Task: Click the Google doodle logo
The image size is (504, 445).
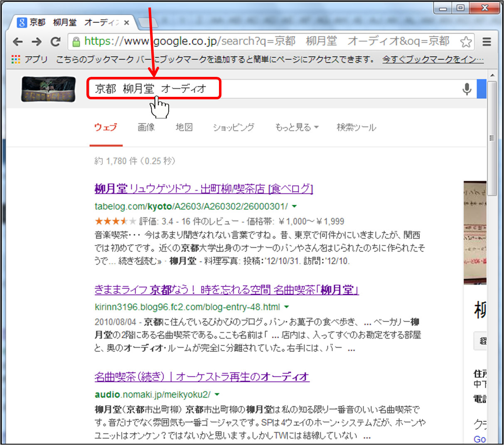Action: 48,89
